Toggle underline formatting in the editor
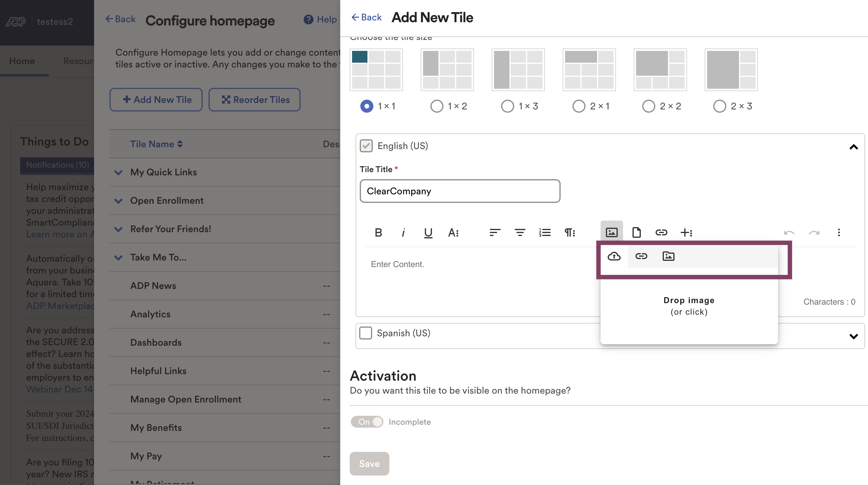This screenshot has height=485, width=868. tap(428, 232)
